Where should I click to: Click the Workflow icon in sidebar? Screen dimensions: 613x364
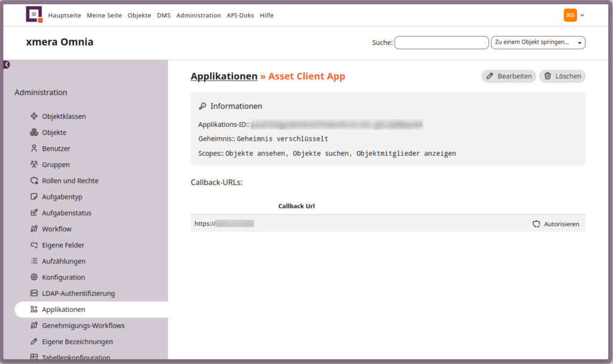point(34,229)
